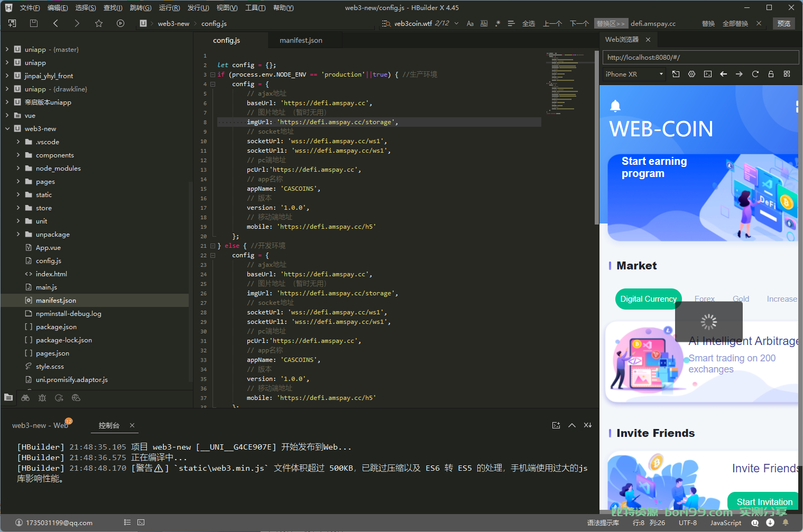
Task: Select the Digital Currency market tab
Action: (648, 299)
